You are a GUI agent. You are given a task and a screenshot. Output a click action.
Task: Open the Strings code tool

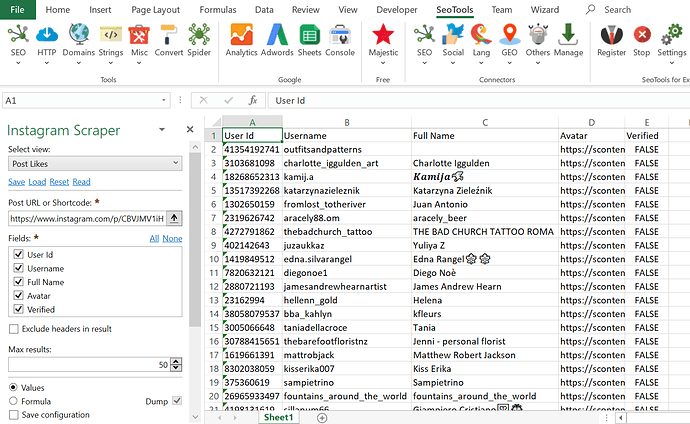[x=110, y=35]
